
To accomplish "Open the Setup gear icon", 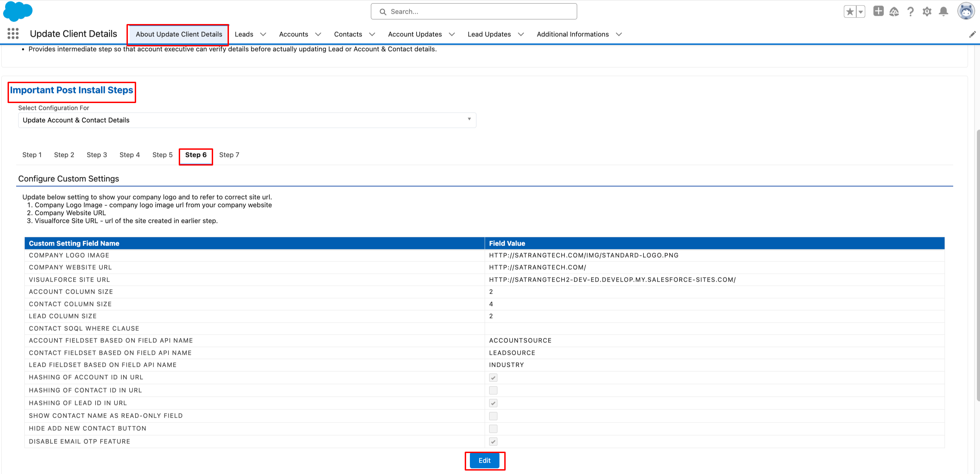I will [x=927, y=12].
